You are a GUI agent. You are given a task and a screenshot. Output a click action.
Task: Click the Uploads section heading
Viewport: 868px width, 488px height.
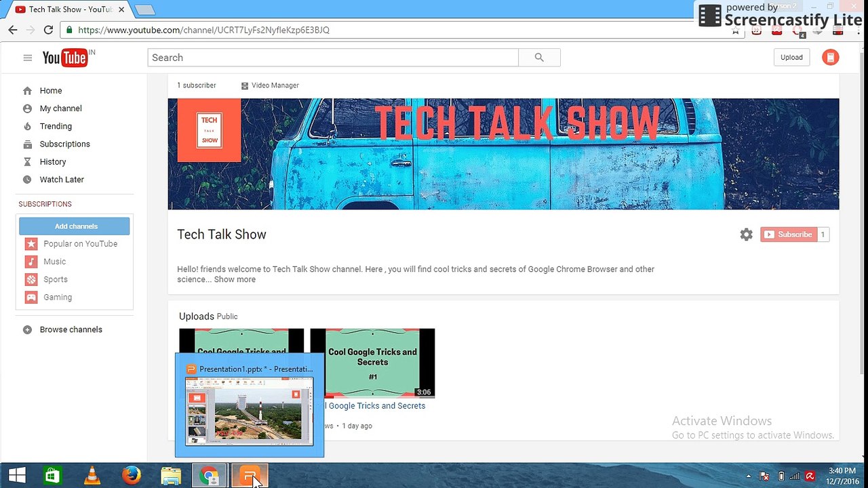tap(197, 317)
